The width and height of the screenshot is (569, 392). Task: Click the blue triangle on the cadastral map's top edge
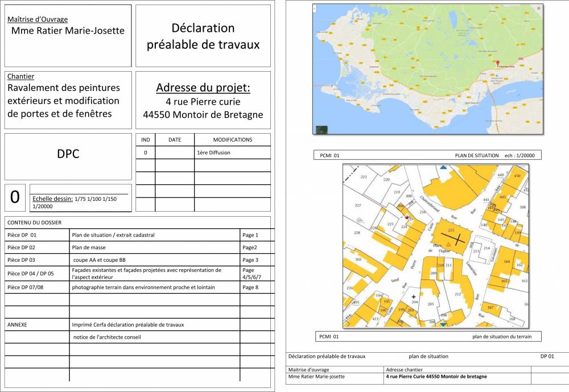(x=443, y=167)
